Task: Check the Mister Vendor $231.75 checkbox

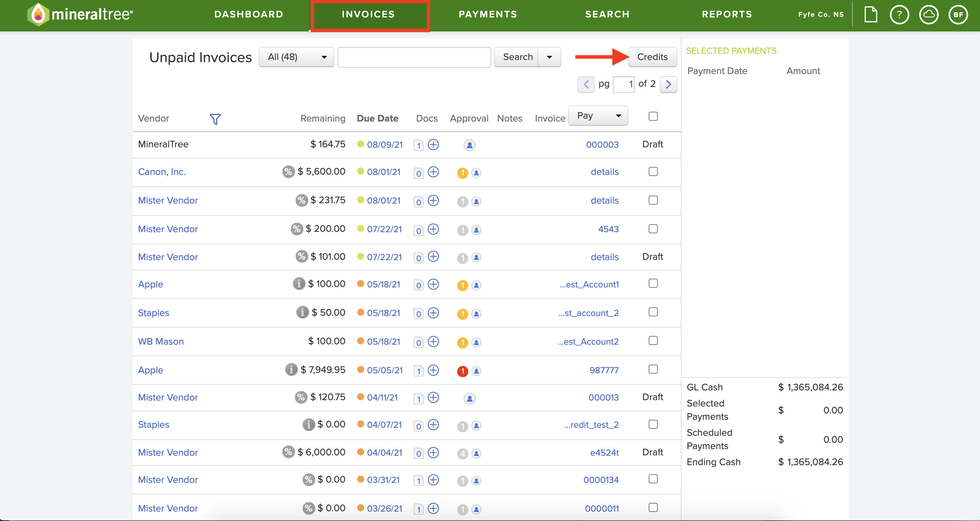Action: pos(653,200)
